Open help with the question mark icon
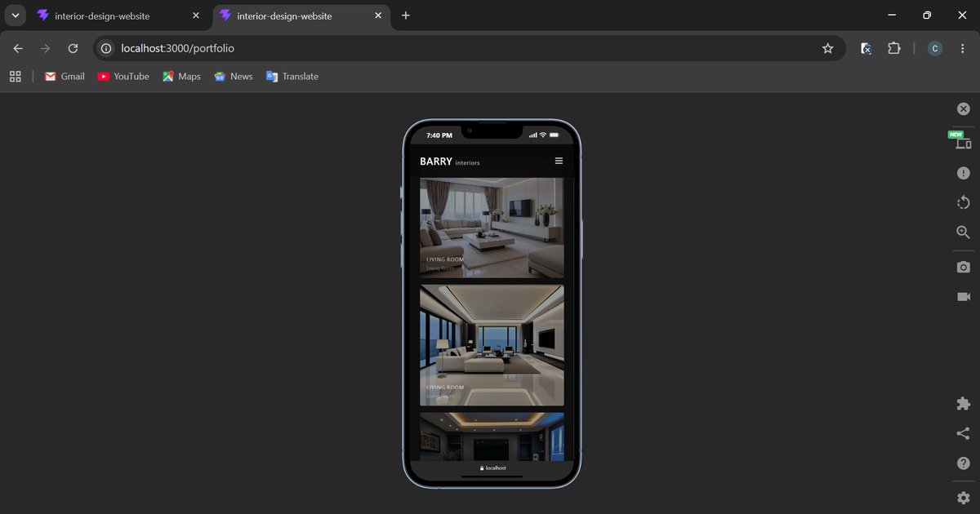 pyautogui.click(x=964, y=463)
